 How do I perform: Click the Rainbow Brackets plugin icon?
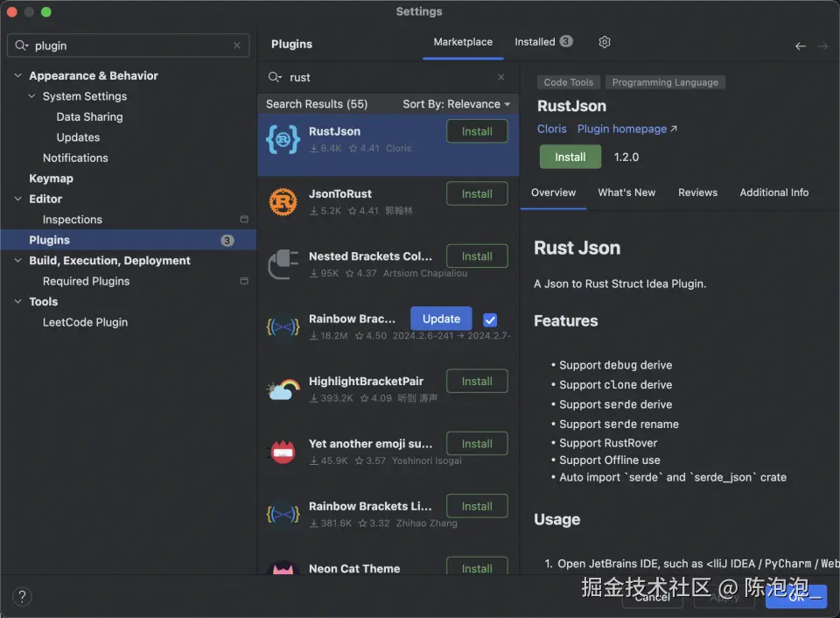click(x=283, y=327)
